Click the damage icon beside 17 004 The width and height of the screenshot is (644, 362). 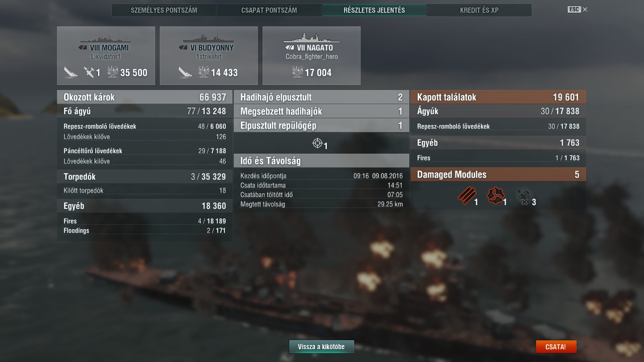coord(297,72)
